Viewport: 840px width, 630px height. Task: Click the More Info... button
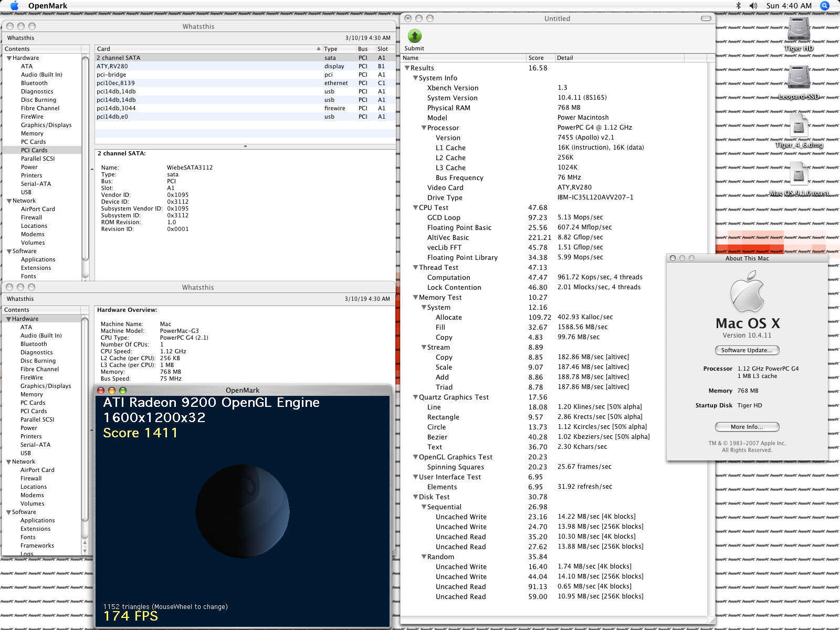pyautogui.click(x=747, y=427)
